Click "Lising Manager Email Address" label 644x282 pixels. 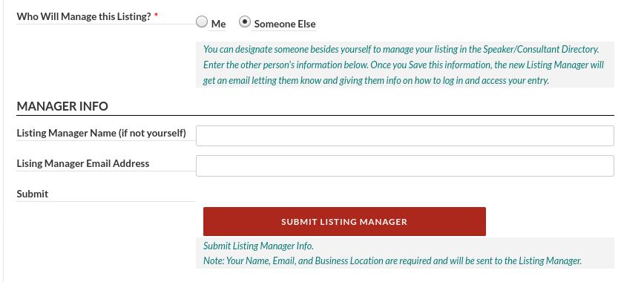83,163
